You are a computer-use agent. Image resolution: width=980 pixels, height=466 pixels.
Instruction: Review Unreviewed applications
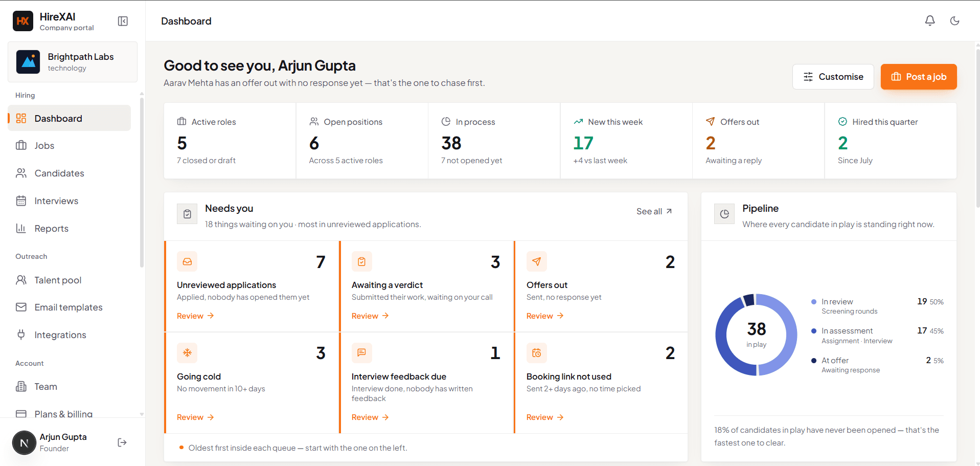[195, 316]
